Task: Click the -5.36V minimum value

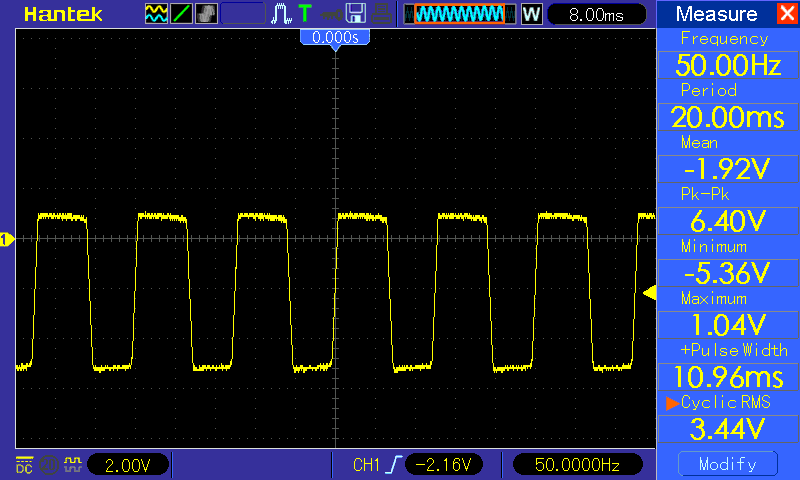Action: tap(728, 273)
